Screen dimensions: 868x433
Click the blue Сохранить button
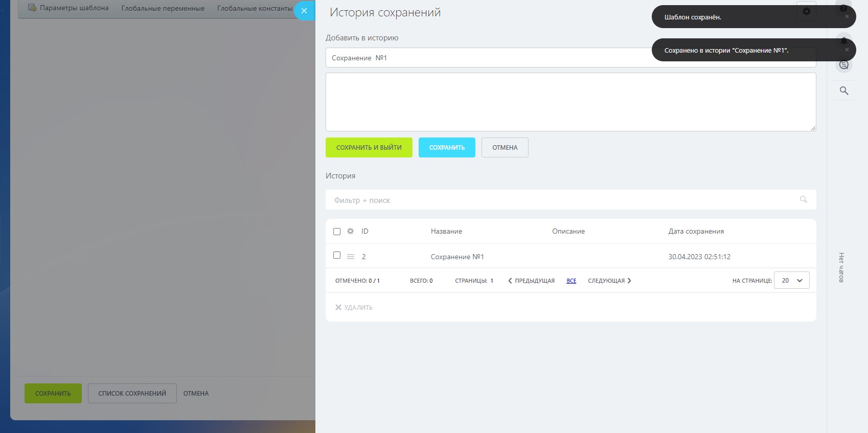[447, 148]
